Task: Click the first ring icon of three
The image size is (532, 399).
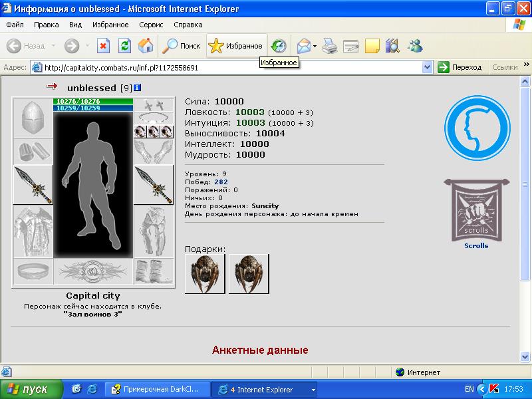Action: [x=140, y=132]
